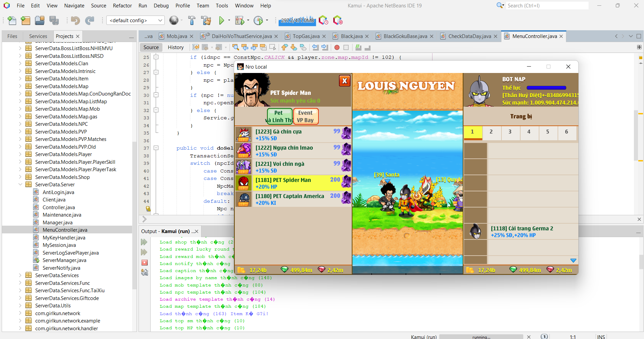644x339 pixels.
Task: Click the Clean and Build Project icon
Action: point(206,21)
